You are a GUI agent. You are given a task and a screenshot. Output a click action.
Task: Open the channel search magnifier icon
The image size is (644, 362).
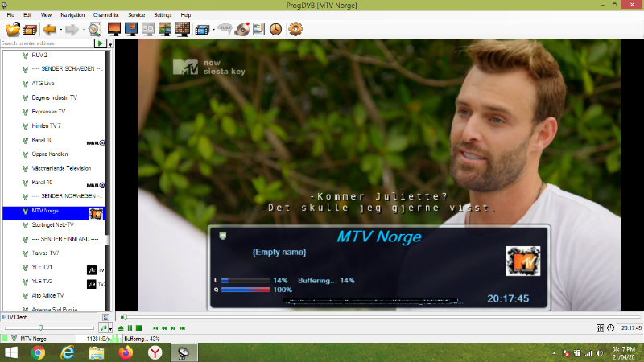pyautogui.click(x=94, y=30)
